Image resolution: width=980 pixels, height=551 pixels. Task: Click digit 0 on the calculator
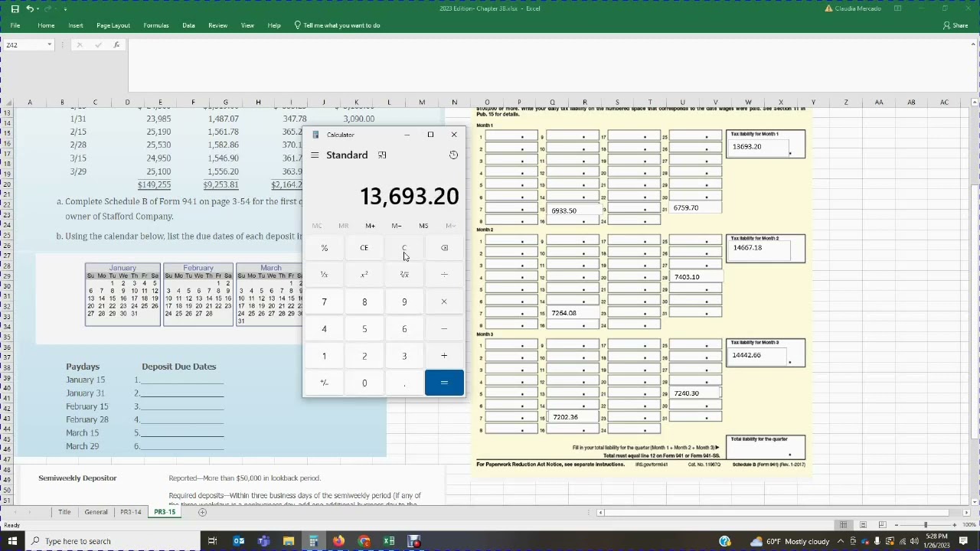364,383
